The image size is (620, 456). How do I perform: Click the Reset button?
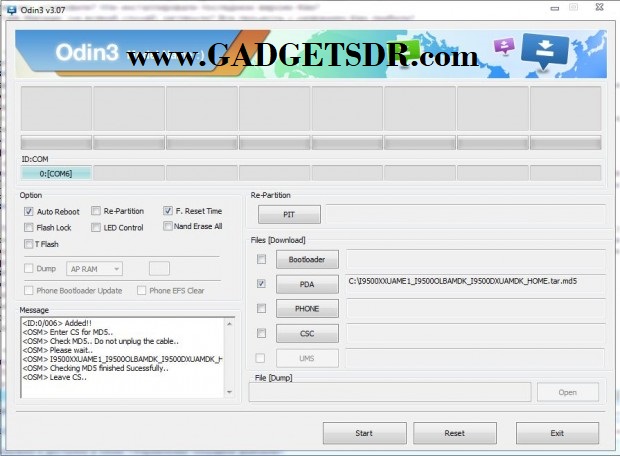click(455, 433)
